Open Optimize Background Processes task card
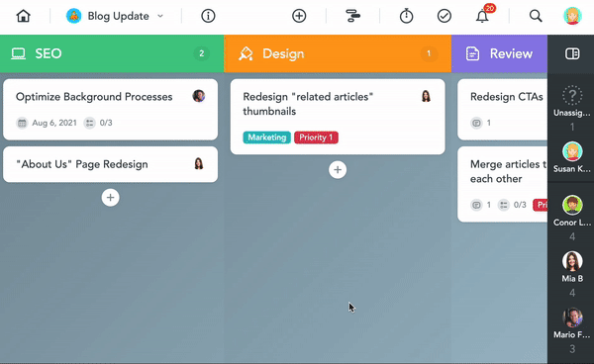The image size is (594, 364). pyautogui.click(x=110, y=110)
